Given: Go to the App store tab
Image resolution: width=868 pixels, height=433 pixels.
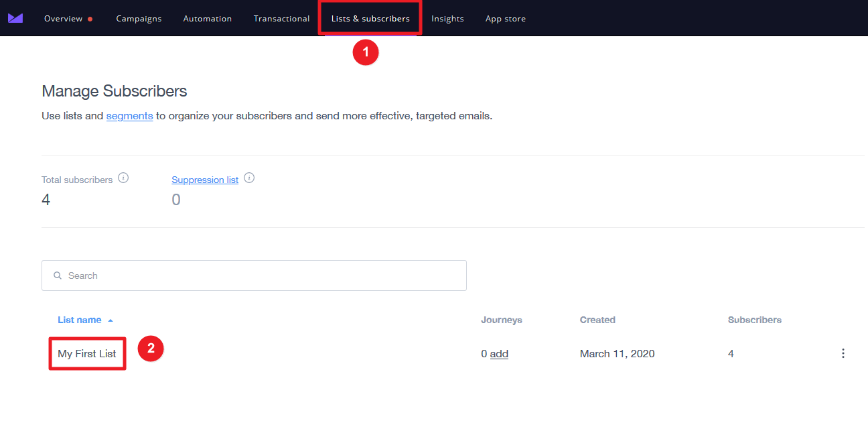Looking at the screenshot, I should click(506, 18).
